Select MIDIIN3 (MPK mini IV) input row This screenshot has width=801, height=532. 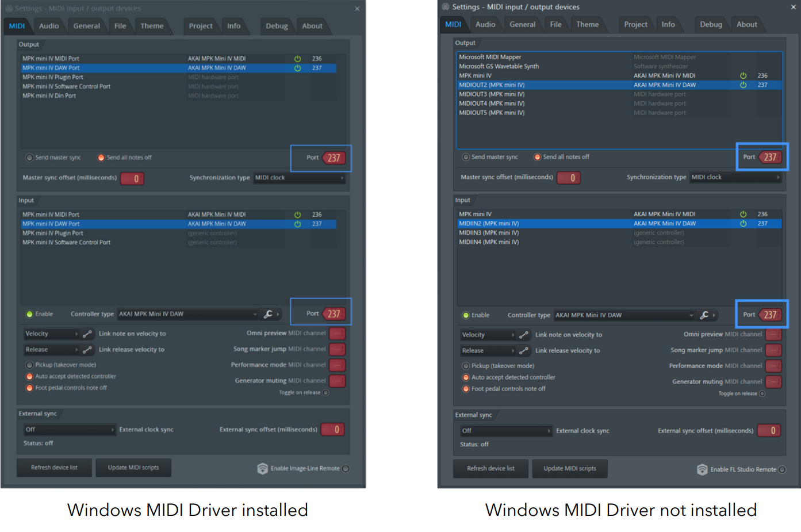(x=619, y=233)
